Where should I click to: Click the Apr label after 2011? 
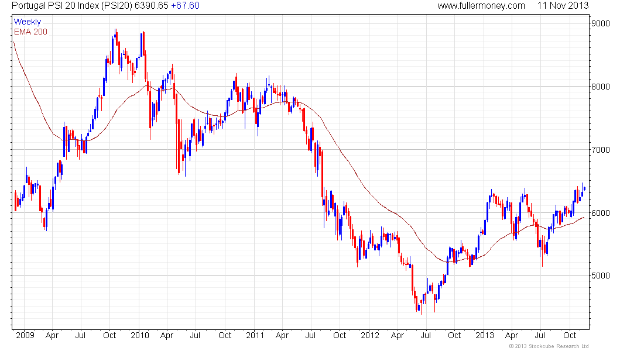click(x=282, y=335)
